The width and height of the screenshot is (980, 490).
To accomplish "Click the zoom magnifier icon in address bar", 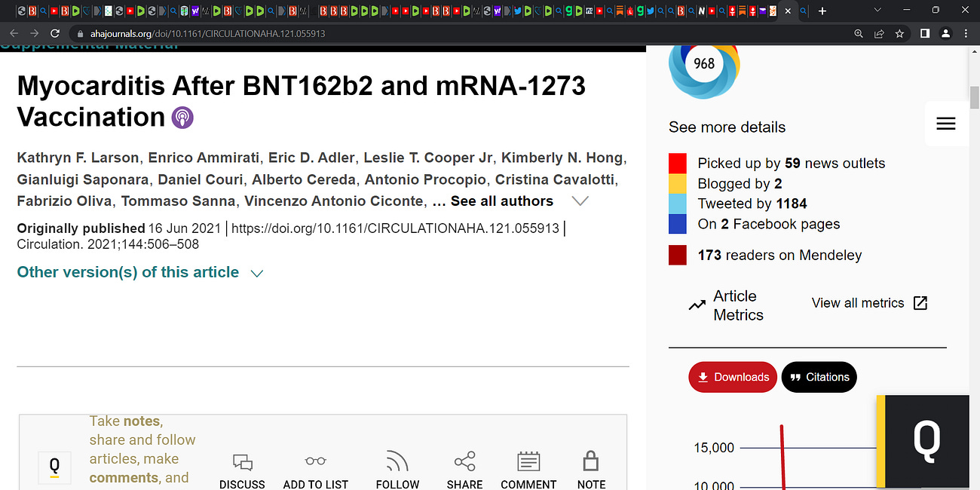I will [x=859, y=34].
